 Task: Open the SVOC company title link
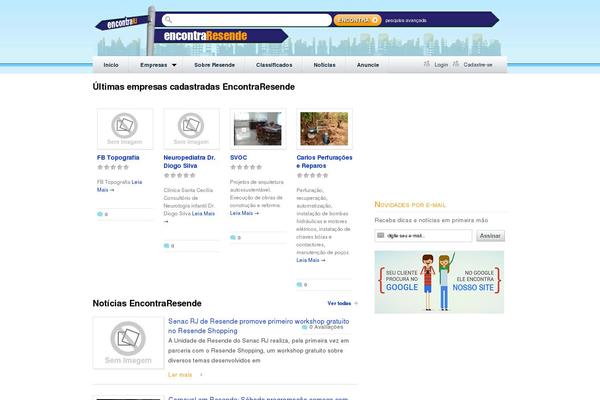tap(238, 158)
